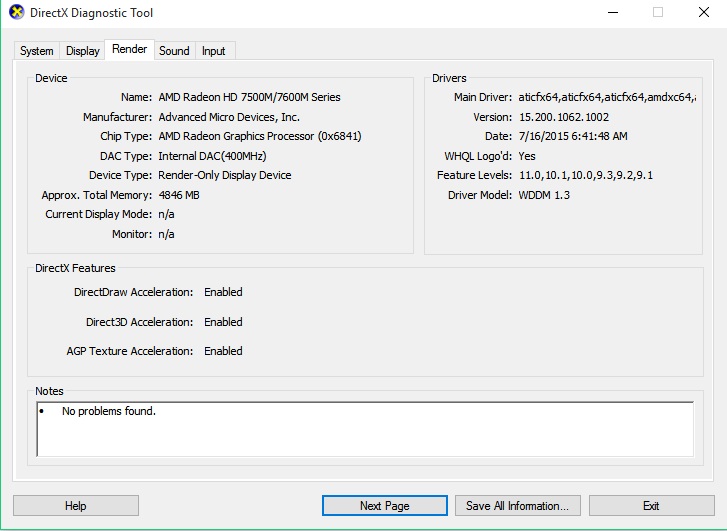Click the DirectX Diagnostic Tool title icon
The width and height of the screenshot is (727, 531).
coord(17,12)
